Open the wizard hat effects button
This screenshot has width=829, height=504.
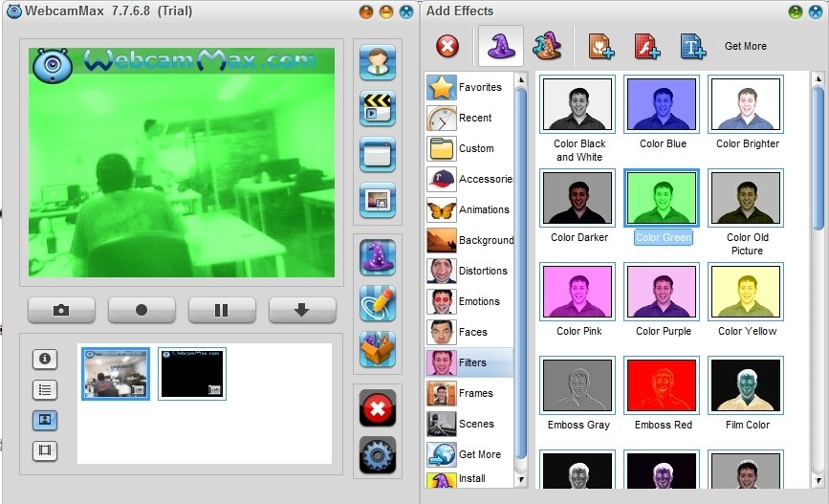[378, 257]
